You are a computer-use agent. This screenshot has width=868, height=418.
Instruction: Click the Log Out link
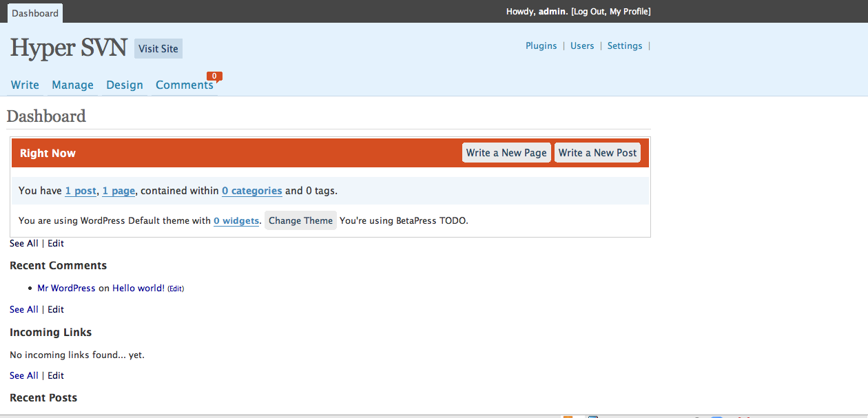click(589, 12)
